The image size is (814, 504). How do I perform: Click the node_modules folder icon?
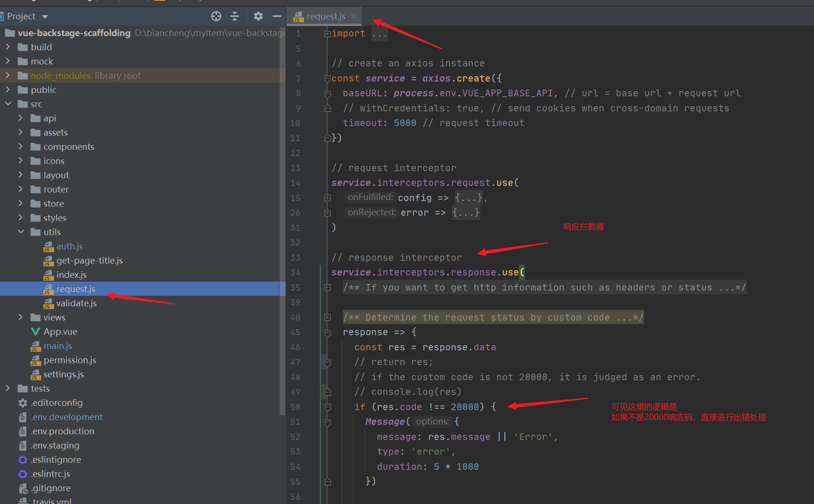click(23, 75)
